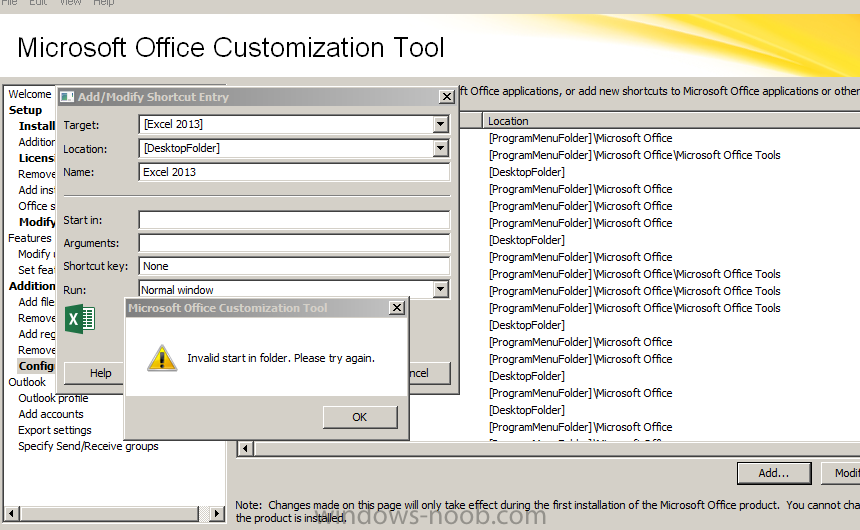Select the Licens item in navigation tree
This screenshot has height=530, width=860.
(36, 158)
